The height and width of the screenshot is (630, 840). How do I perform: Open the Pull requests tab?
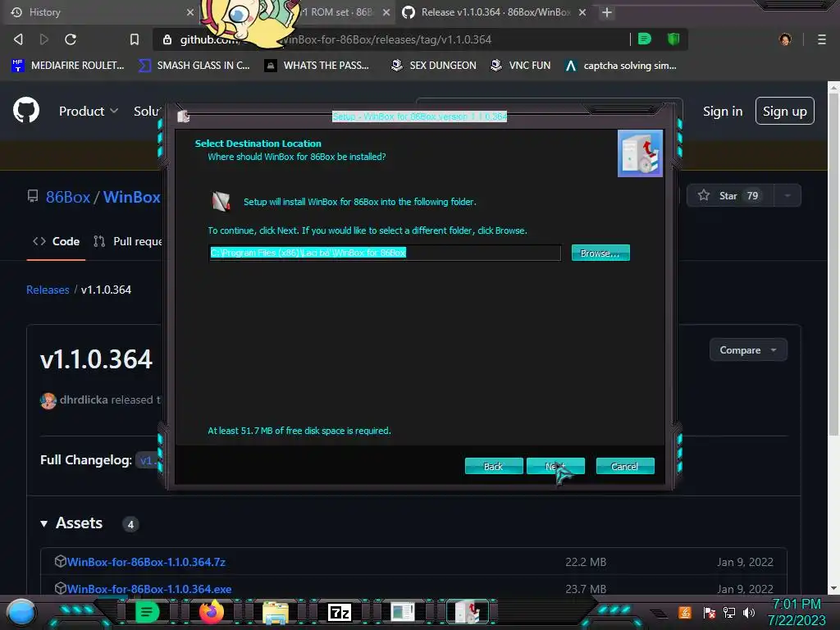127,241
